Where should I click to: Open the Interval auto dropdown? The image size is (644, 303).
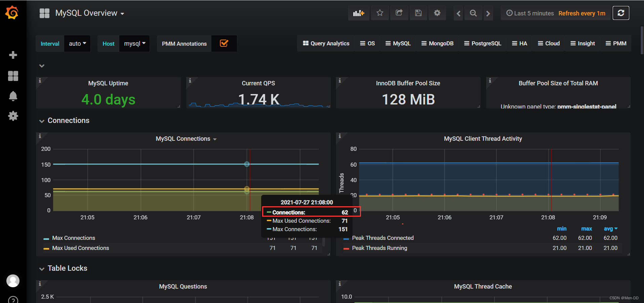[77, 44]
